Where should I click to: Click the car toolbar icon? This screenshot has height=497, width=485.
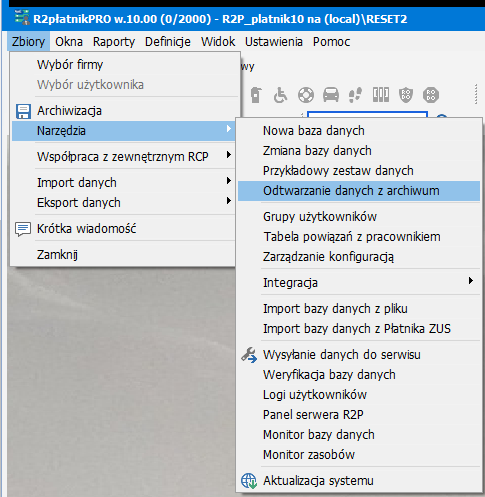click(x=331, y=95)
